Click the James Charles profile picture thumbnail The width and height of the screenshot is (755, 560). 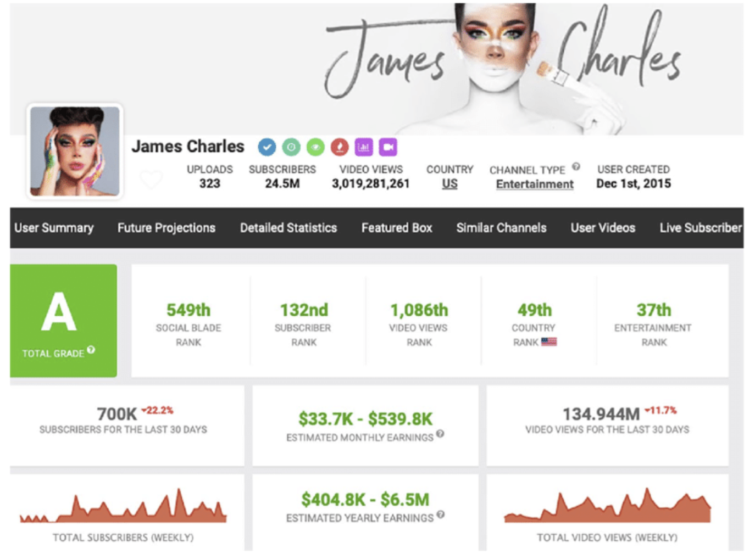tap(75, 152)
